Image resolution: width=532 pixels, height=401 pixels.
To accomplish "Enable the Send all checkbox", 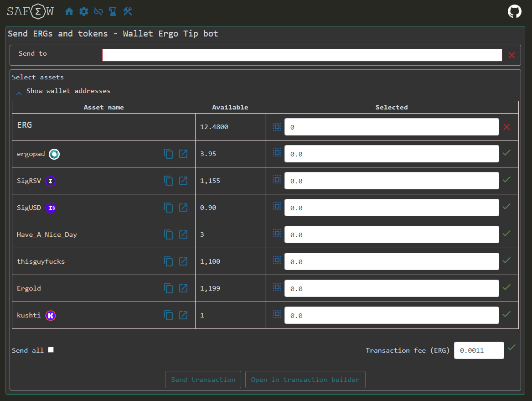I will click(x=51, y=350).
